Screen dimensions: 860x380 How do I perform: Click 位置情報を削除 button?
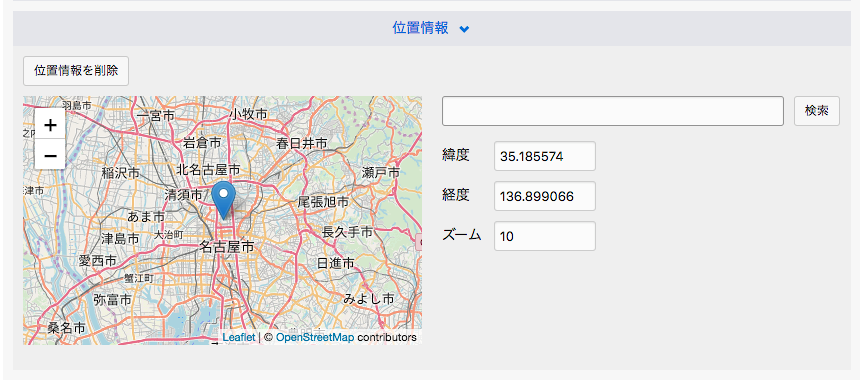tap(76, 71)
